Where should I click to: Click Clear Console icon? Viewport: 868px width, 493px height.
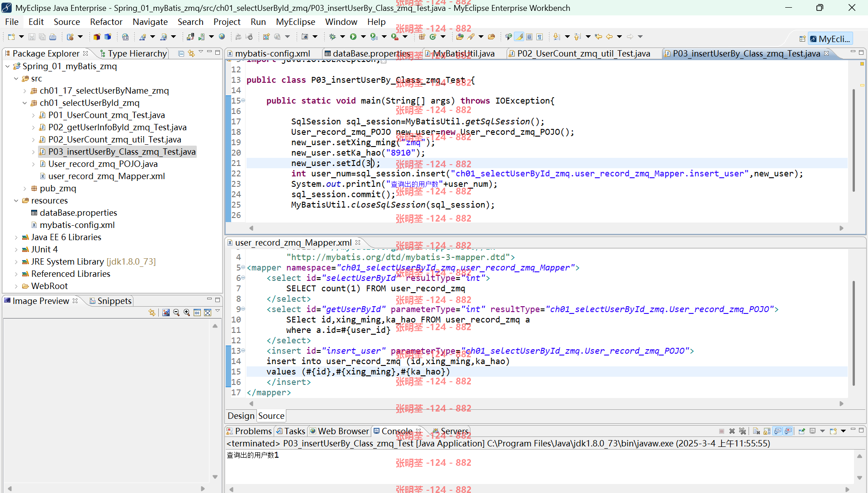756,431
